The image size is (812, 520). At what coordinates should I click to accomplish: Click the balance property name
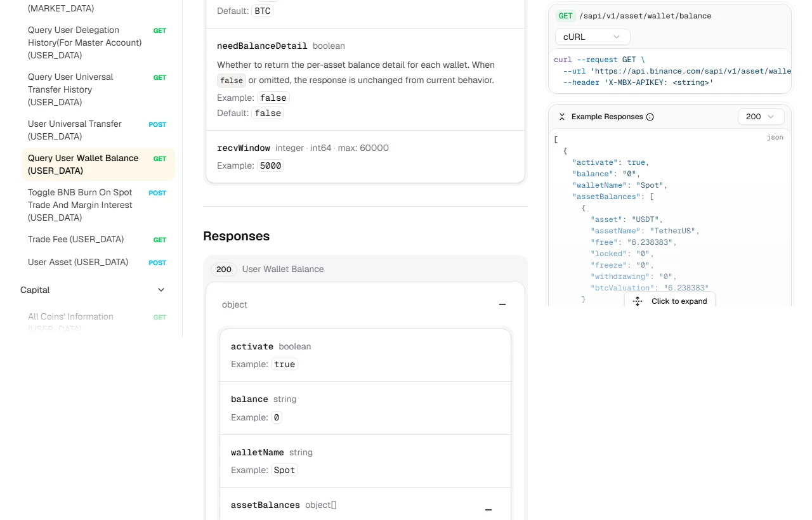(x=249, y=399)
